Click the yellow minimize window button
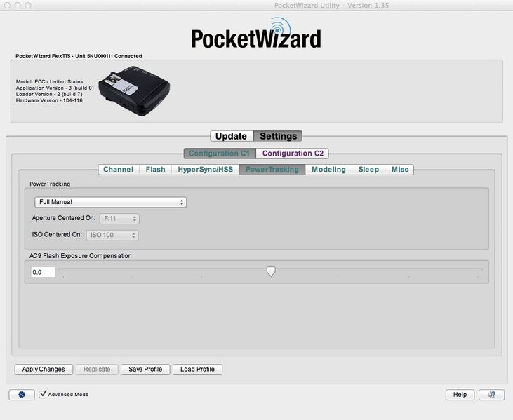This screenshot has width=513, height=420. point(18,5)
